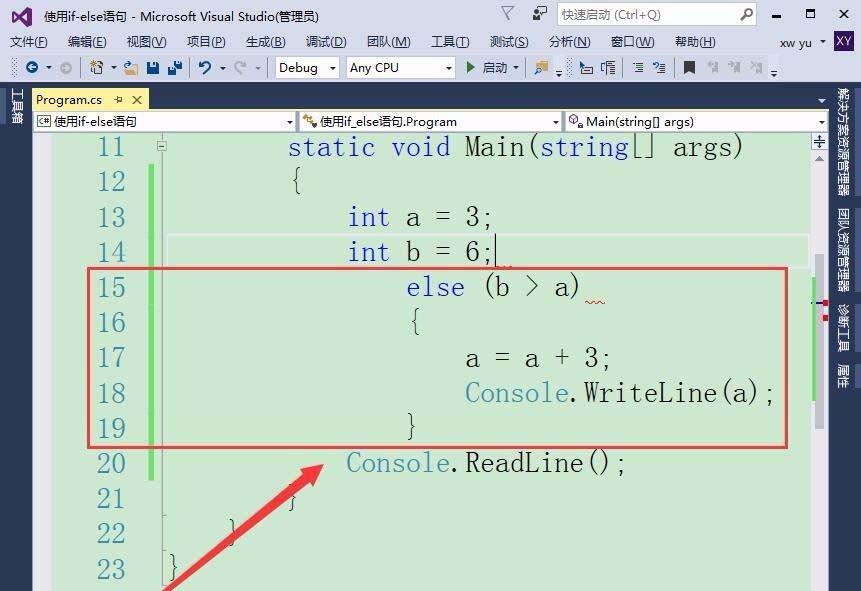Unpin the Program.cs document tab
Viewport: 861px width, 591px height.
pyautogui.click(x=116, y=100)
